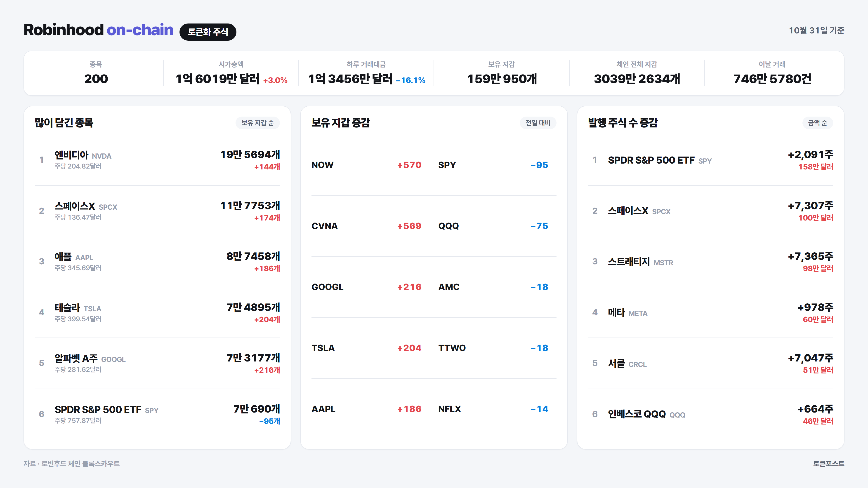Open the 인베스코 QQQ issuance row
The image size is (868, 488).
(x=711, y=414)
